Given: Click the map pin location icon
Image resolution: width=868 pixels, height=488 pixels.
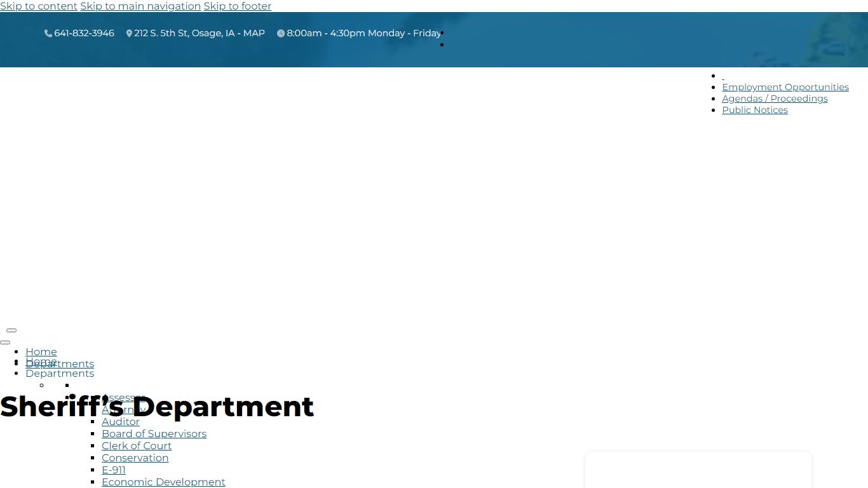Looking at the screenshot, I should click(129, 34).
